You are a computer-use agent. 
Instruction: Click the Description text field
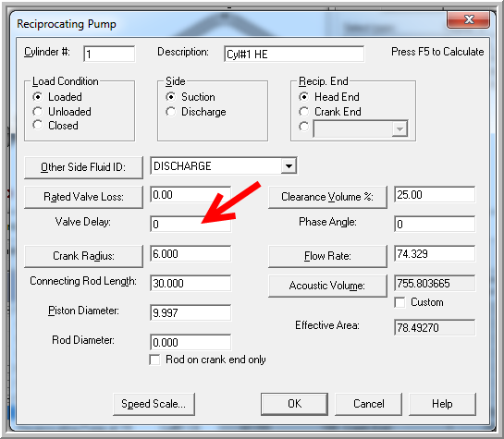point(294,54)
